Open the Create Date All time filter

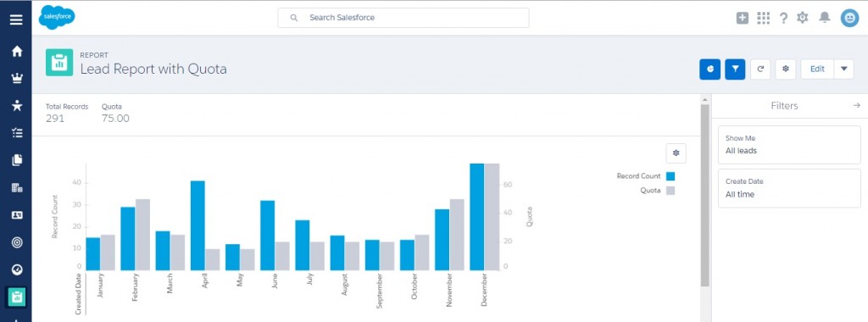789,188
